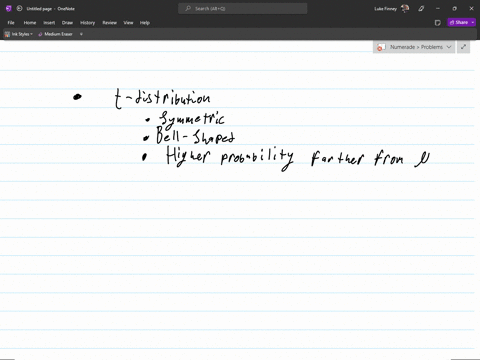Click the Search box

[243, 9]
